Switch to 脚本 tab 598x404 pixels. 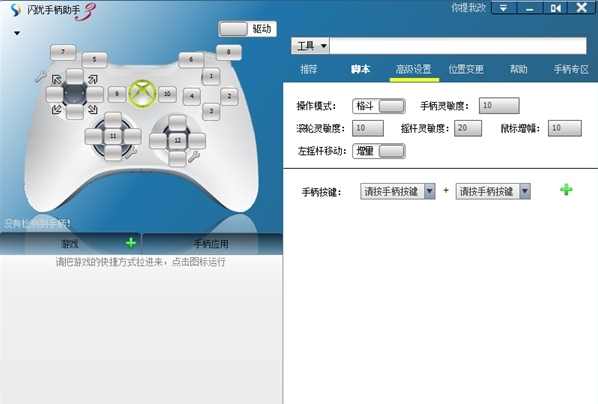click(360, 69)
